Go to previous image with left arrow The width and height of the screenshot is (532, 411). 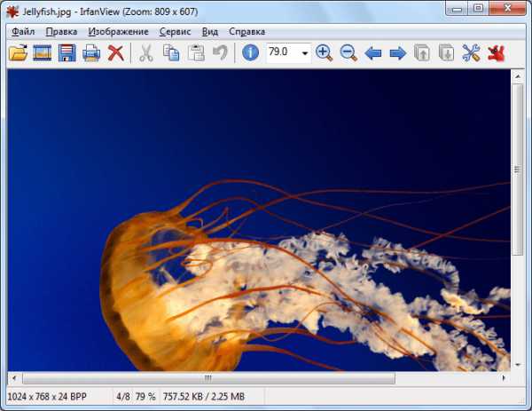point(373,53)
